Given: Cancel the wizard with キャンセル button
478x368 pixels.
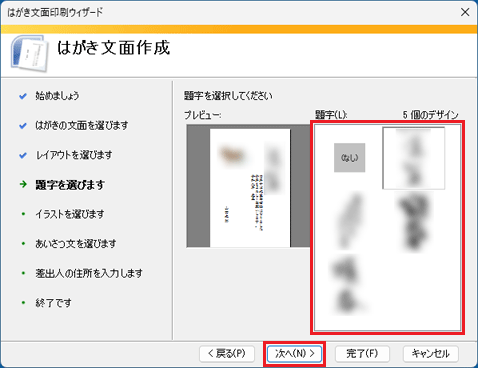Looking at the screenshot, I should (x=430, y=354).
